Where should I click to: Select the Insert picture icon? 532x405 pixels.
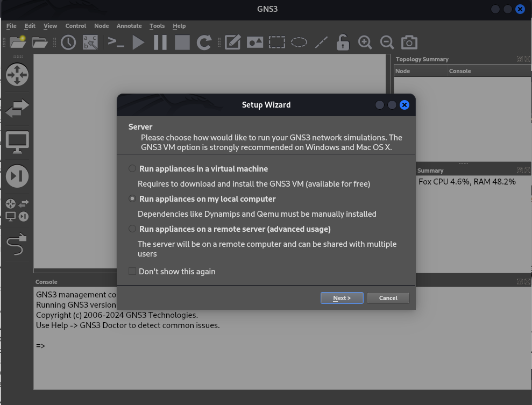[255, 42]
